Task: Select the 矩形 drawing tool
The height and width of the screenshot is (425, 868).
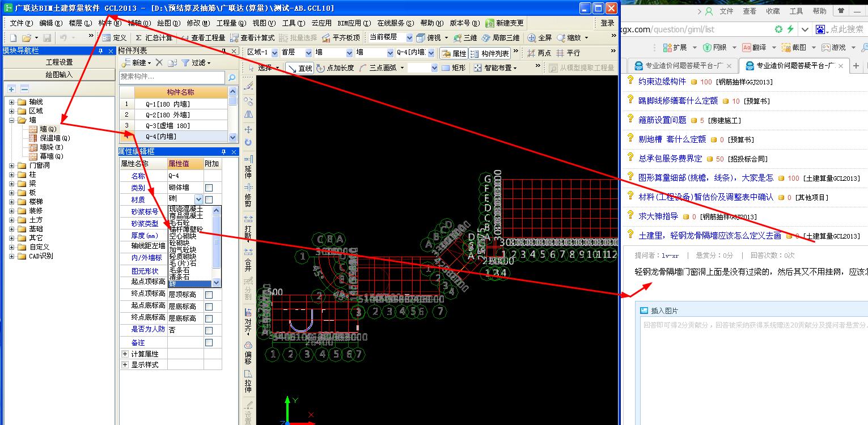Action: pyautogui.click(x=454, y=67)
